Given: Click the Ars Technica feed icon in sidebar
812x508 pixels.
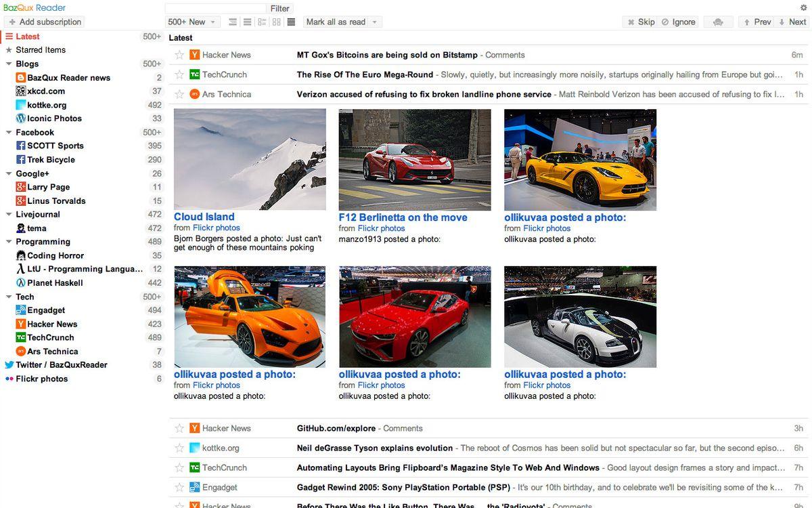Looking at the screenshot, I should click(21, 351).
